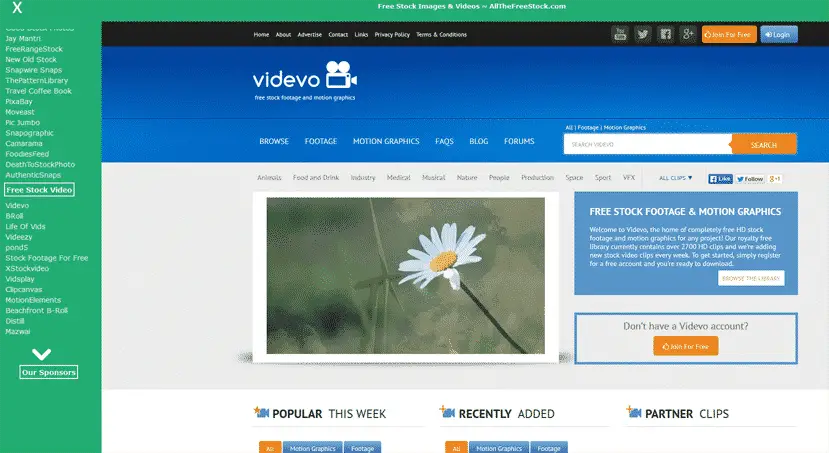Click BROWSE THE LIBRARY button
829x453 pixels.
tap(751, 278)
